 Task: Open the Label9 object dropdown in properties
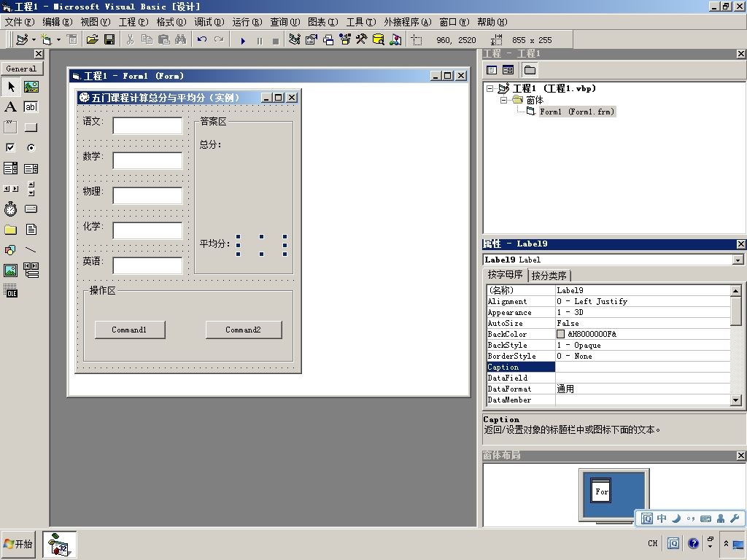tap(738, 260)
